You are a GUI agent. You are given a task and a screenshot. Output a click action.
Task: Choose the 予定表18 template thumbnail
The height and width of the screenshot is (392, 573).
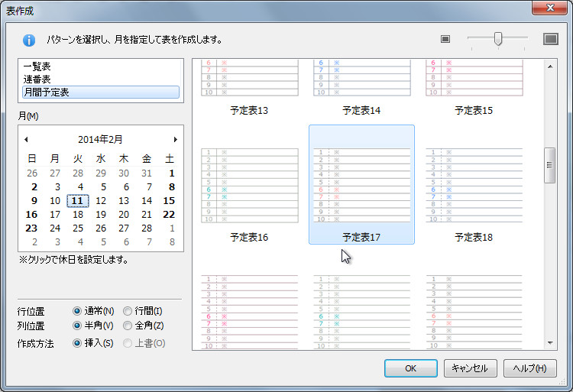474,185
